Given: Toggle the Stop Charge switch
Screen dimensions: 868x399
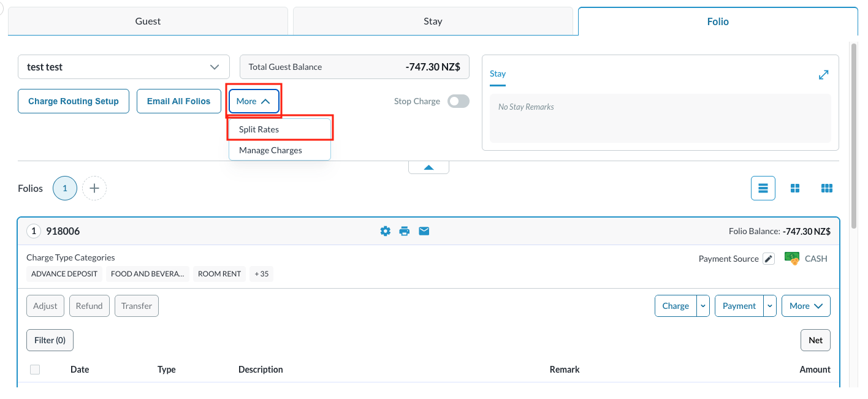Looking at the screenshot, I should pos(458,101).
